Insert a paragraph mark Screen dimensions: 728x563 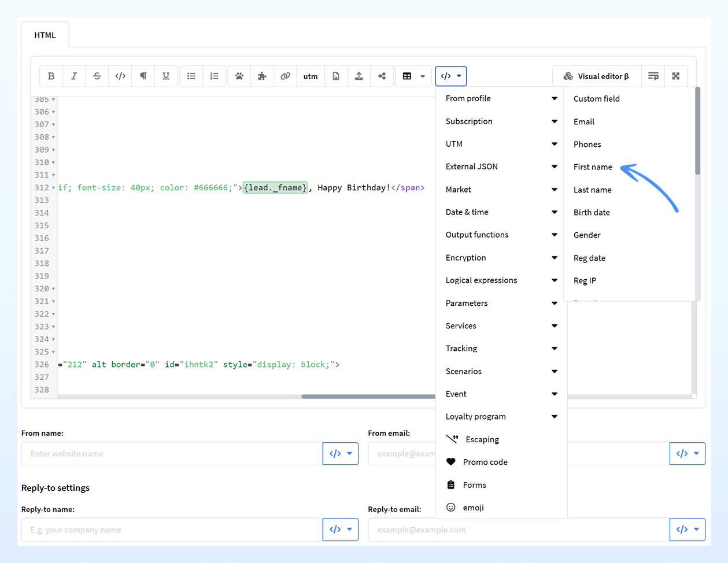143,76
